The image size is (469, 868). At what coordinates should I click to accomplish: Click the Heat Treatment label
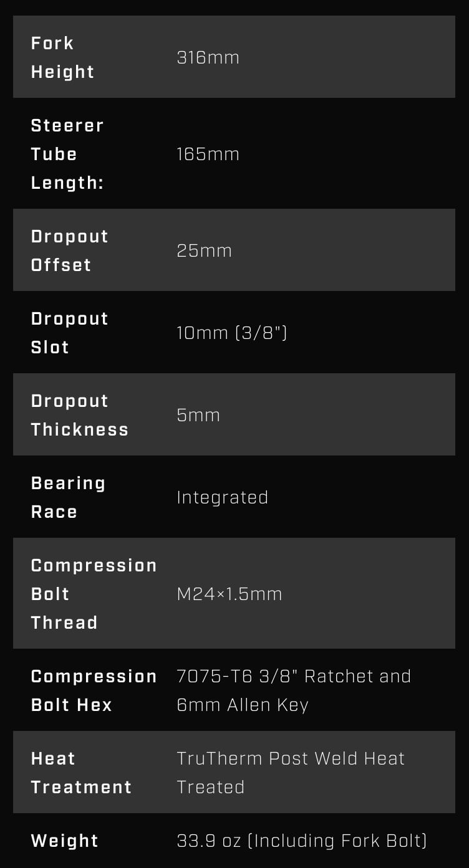(x=81, y=773)
